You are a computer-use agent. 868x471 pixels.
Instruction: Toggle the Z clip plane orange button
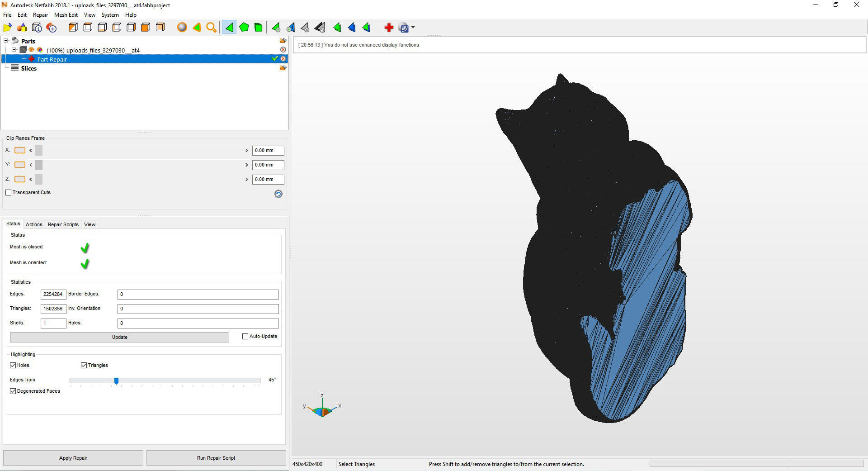(x=20, y=179)
